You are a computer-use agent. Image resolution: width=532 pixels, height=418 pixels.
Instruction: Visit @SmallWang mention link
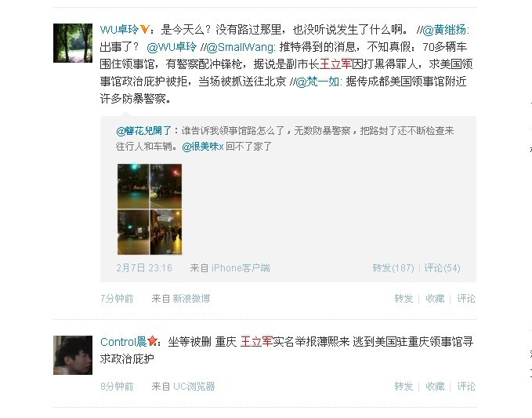(241, 47)
